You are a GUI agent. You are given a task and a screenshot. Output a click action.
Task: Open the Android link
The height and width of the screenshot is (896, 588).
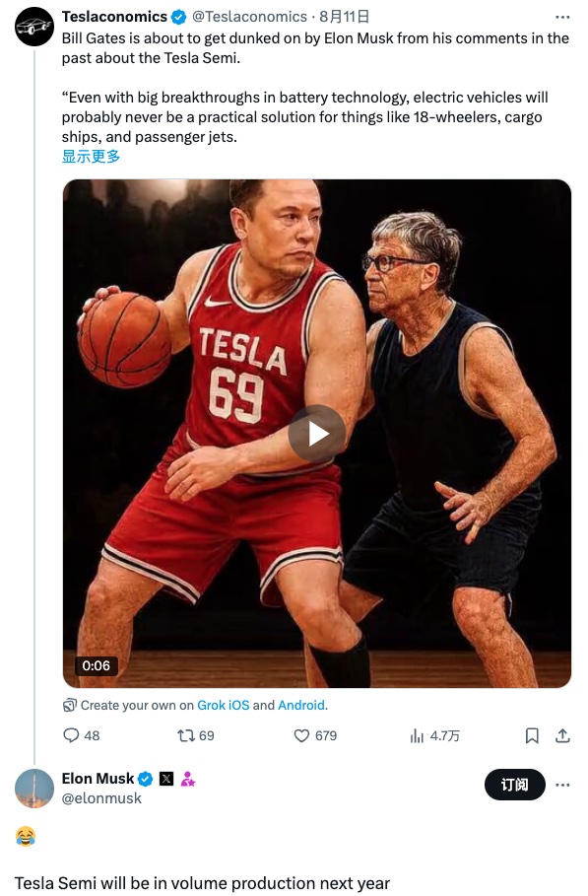(x=301, y=705)
